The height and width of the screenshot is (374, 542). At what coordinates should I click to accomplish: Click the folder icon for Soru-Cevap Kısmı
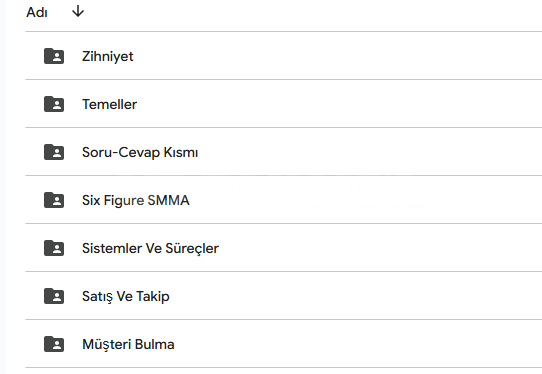pos(54,152)
